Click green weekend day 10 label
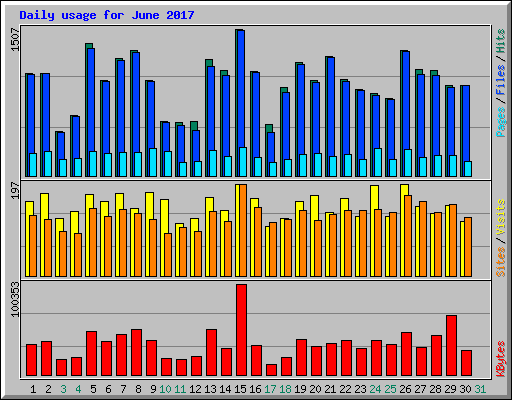The width and height of the screenshot is (512, 400). point(165,389)
